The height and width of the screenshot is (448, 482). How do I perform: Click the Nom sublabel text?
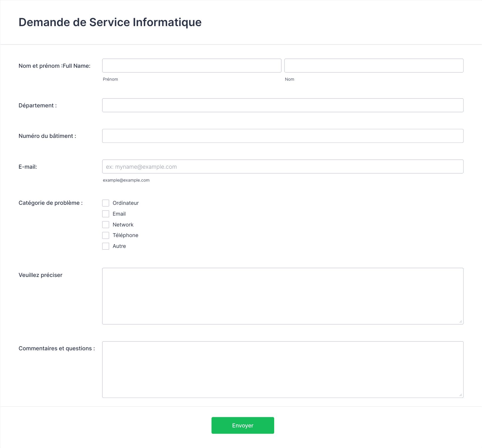(289, 79)
